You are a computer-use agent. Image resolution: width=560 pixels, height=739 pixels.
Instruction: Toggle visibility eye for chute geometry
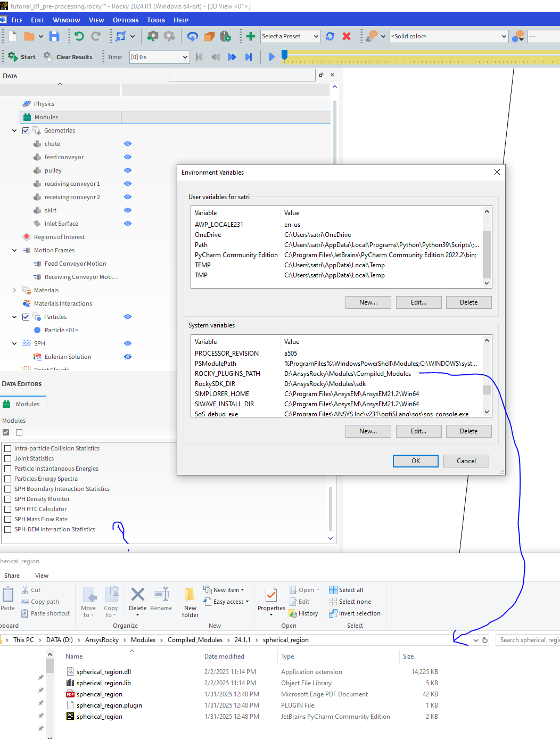click(x=128, y=144)
